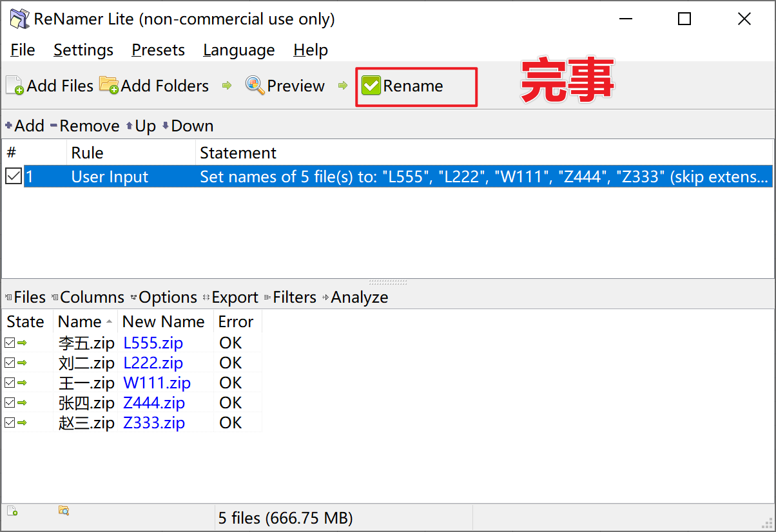
Task: Click the panel splitter grip handle
Action: tap(388, 282)
